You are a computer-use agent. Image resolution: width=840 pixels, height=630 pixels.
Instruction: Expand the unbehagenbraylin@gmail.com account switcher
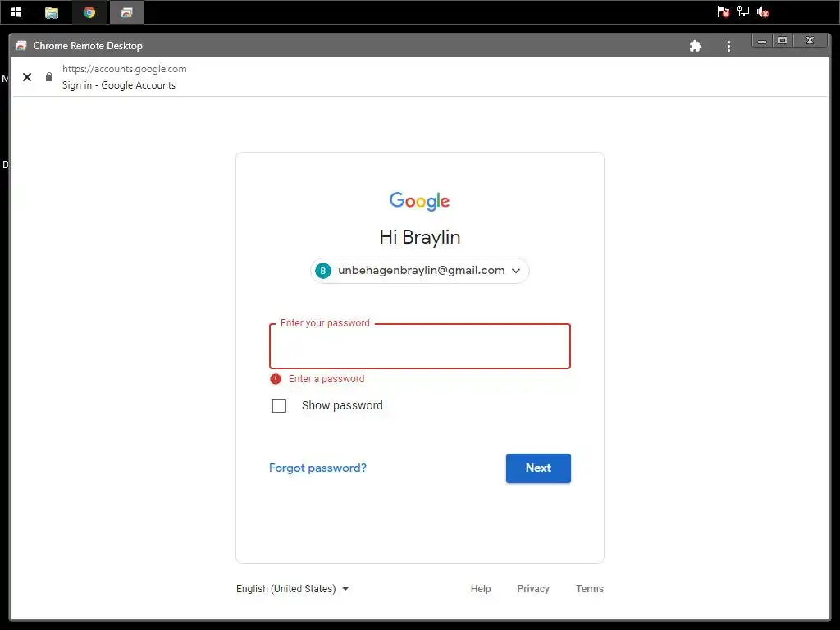pos(419,271)
